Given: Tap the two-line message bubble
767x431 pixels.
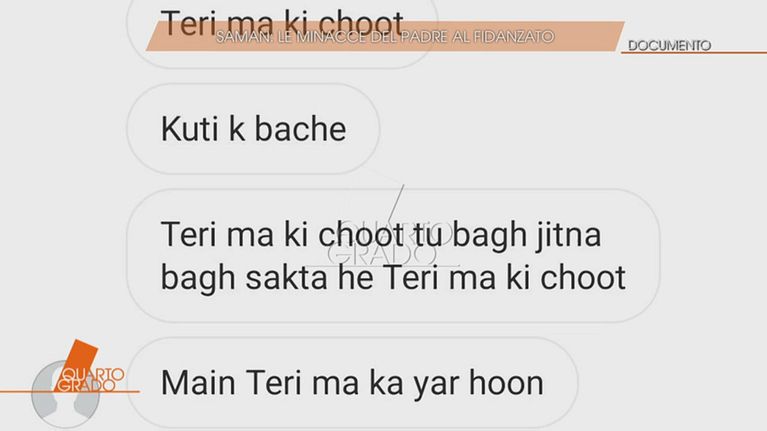Looking at the screenshot, I should (x=393, y=255).
